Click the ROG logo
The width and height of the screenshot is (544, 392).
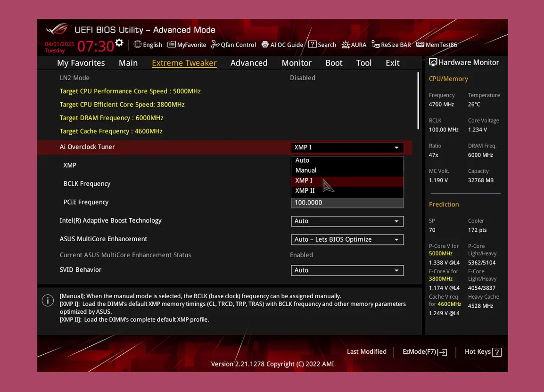coord(57,29)
